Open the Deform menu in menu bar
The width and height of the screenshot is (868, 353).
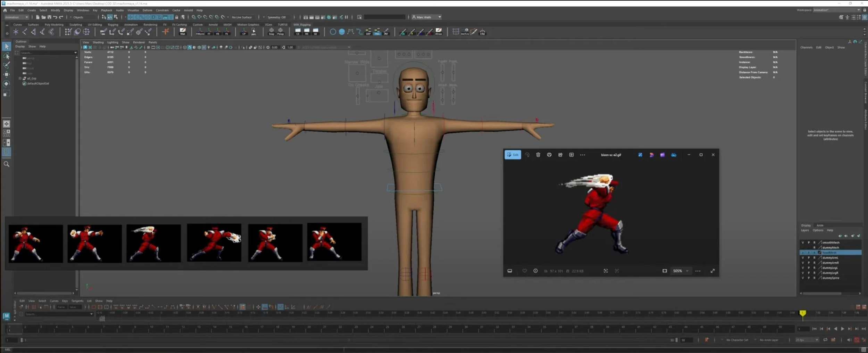[147, 10]
